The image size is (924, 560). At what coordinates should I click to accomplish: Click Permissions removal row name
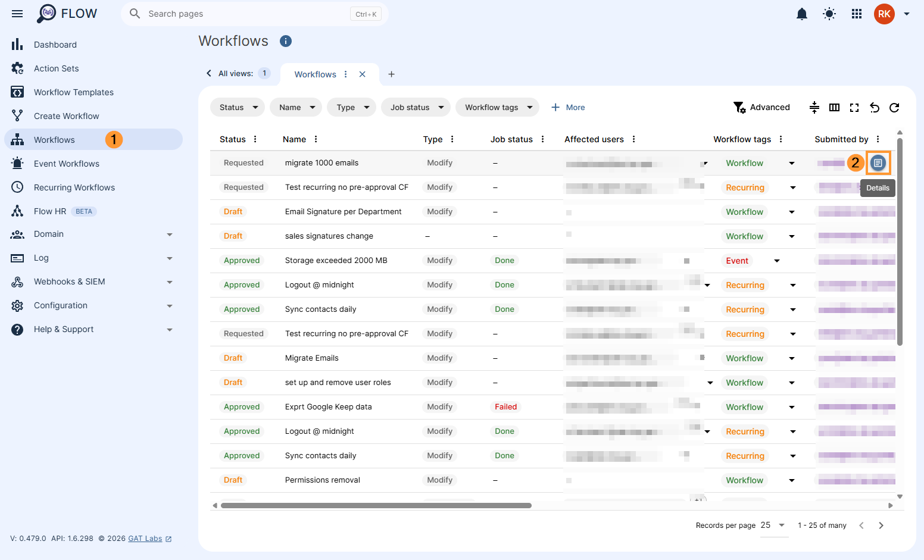coord(323,480)
